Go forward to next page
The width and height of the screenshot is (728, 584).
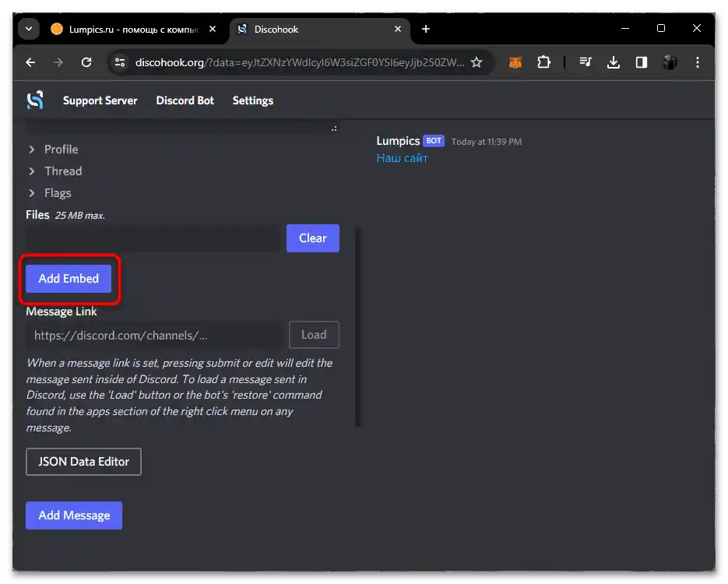(x=58, y=62)
